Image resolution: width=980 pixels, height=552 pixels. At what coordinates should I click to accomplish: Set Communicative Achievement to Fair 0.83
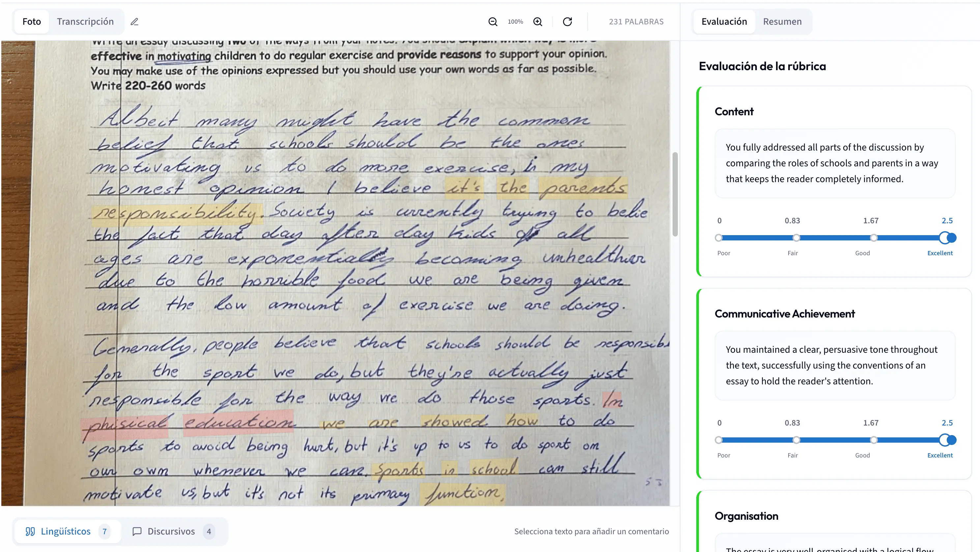(x=796, y=440)
